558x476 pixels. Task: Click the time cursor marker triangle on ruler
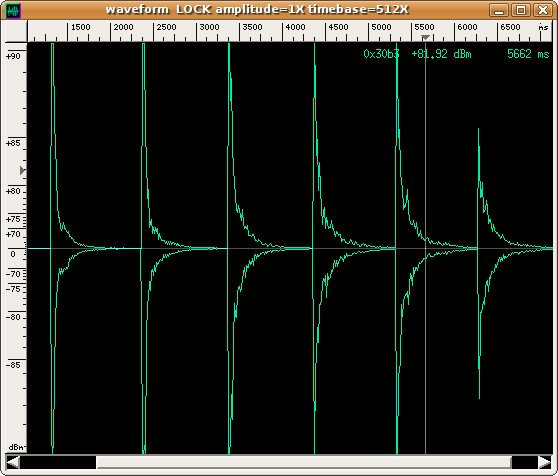pyautogui.click(x=425, y=37)
